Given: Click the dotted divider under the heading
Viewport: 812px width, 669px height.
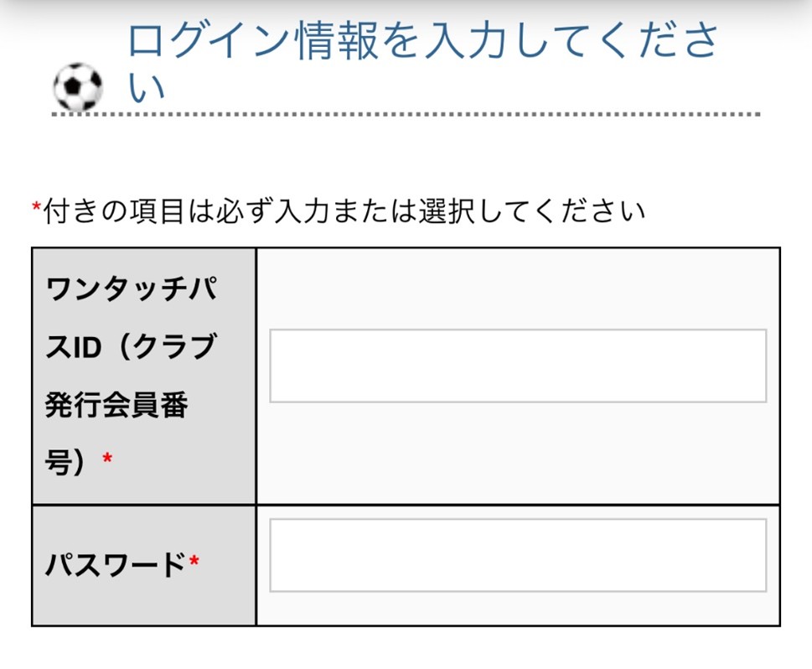Looking at the screenshot, I should 406,114.
